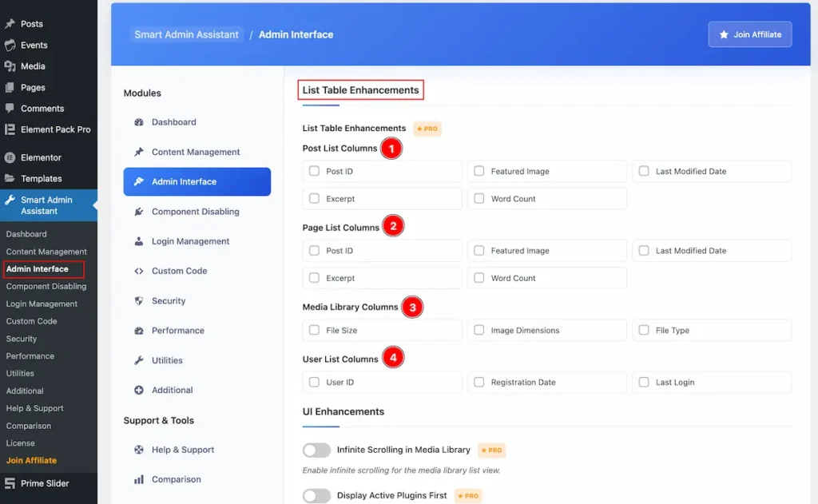
Task: Click the Posts pin icon in WordPress sidebar
Action: coord(10,24)
